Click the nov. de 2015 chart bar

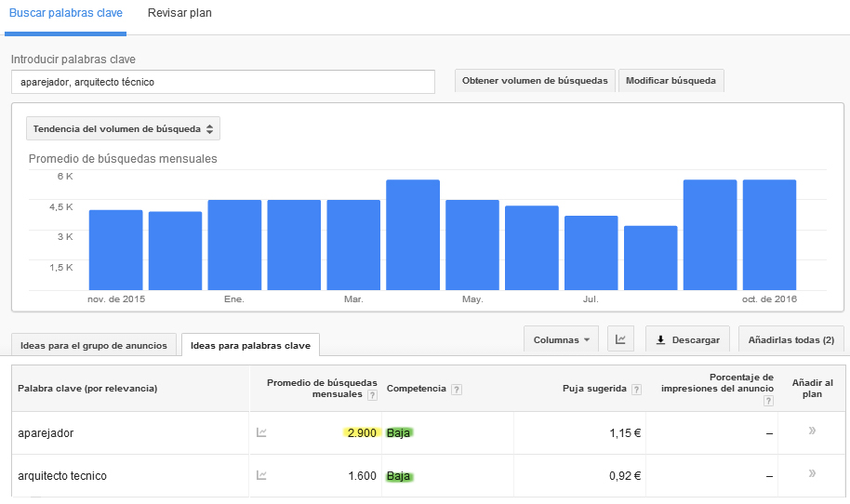tap(116, 250)
